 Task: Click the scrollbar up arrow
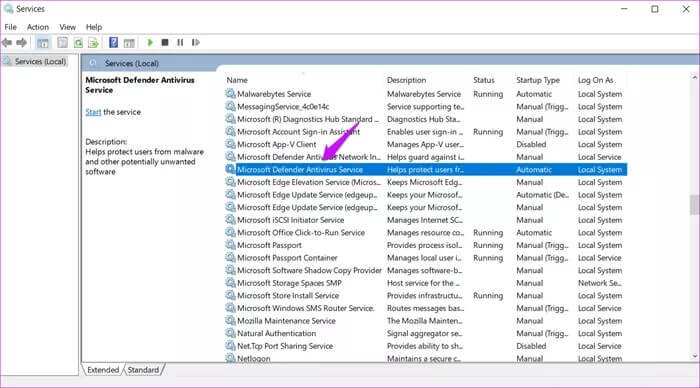coord(694,78)
